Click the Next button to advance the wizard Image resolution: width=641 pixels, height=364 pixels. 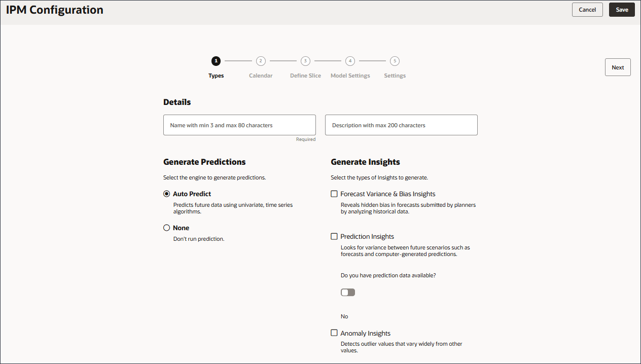(x=618, y=67)
